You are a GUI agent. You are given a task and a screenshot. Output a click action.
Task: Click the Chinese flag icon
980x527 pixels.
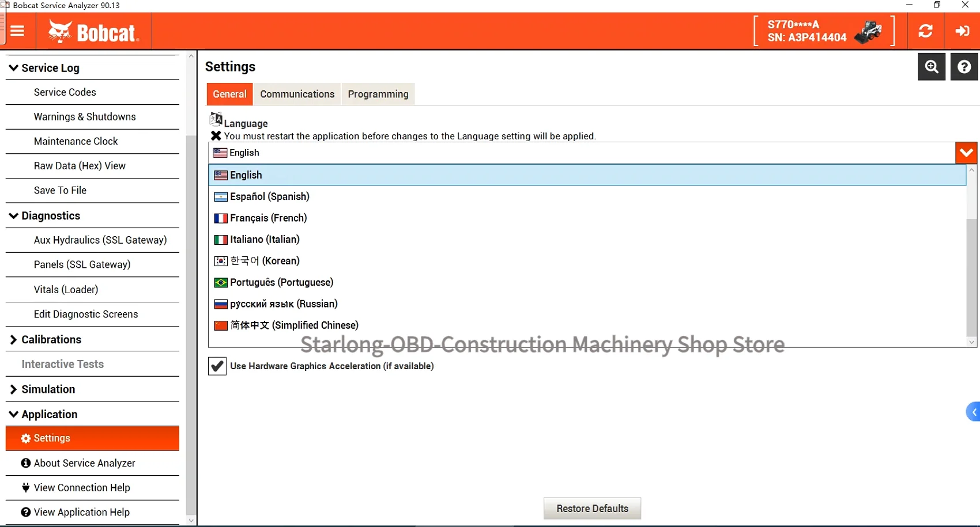(x=221, y=325)
